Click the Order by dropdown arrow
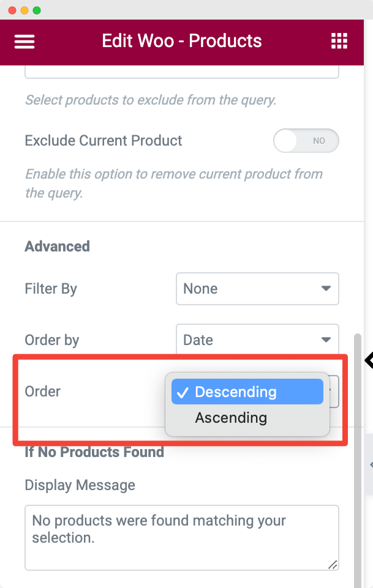373x588 pixels. click(326, 340)
